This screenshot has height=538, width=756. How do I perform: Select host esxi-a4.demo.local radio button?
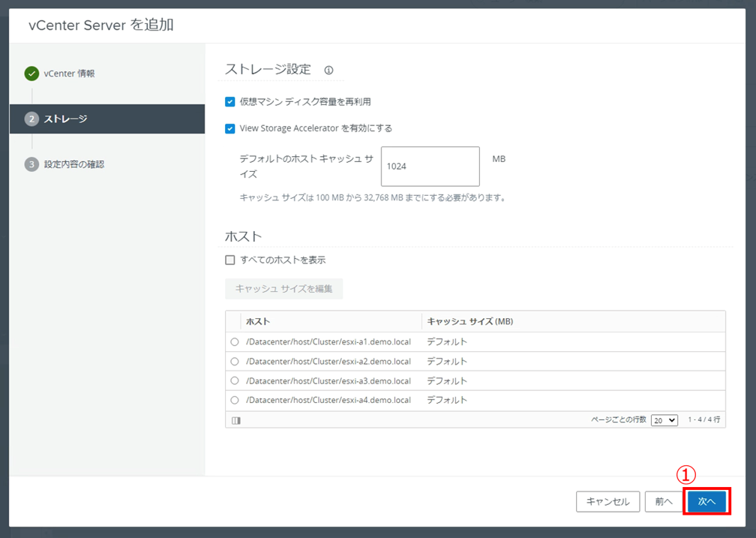(x=235, y=400)
